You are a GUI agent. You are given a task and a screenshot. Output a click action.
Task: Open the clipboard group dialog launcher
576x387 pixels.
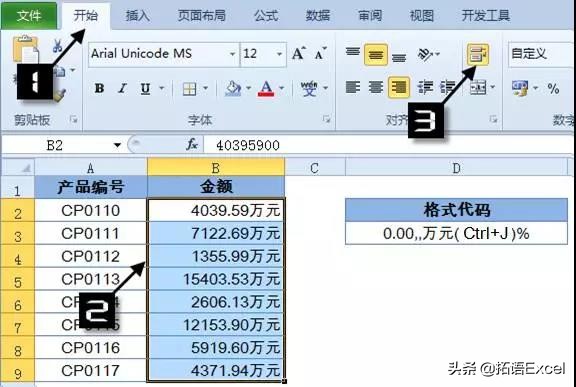[74, 119]
